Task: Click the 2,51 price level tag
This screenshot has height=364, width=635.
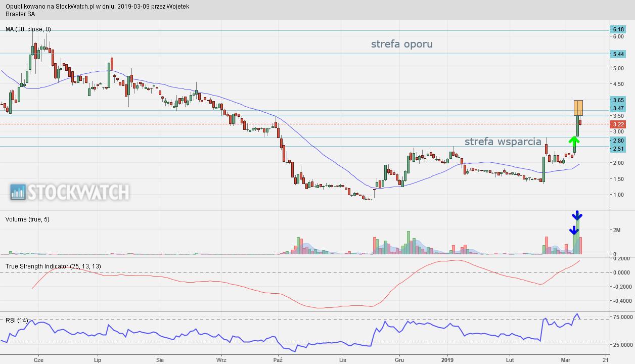Action: coord(618,148)
